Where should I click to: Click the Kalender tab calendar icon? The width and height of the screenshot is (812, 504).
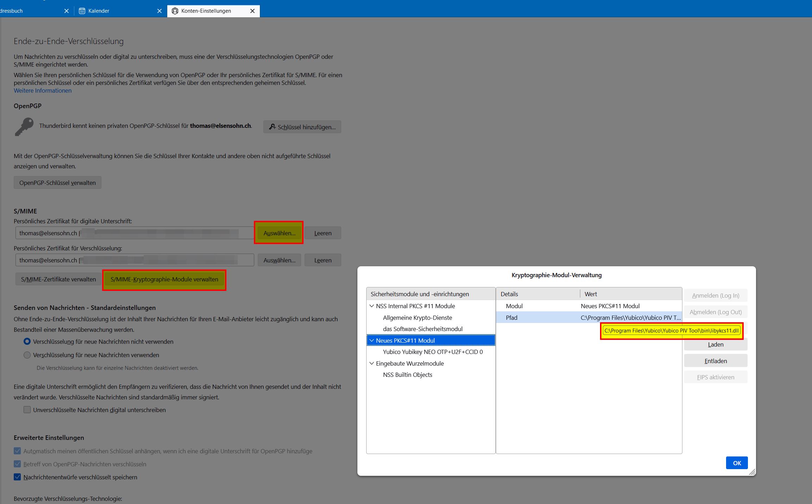(82, 11)
